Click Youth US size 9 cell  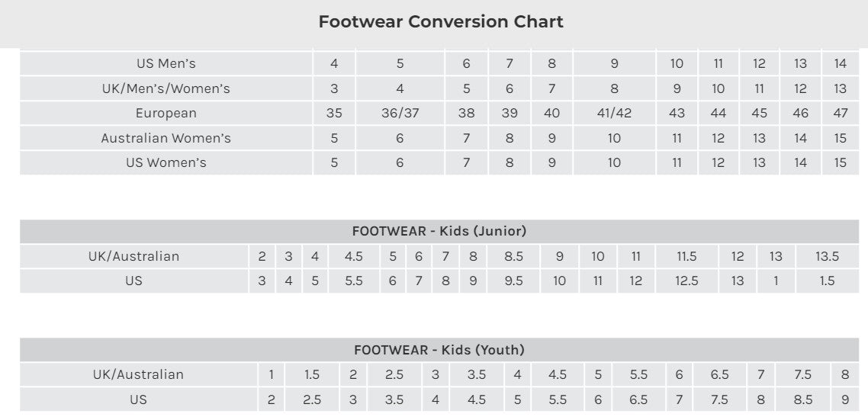point(844,399)
